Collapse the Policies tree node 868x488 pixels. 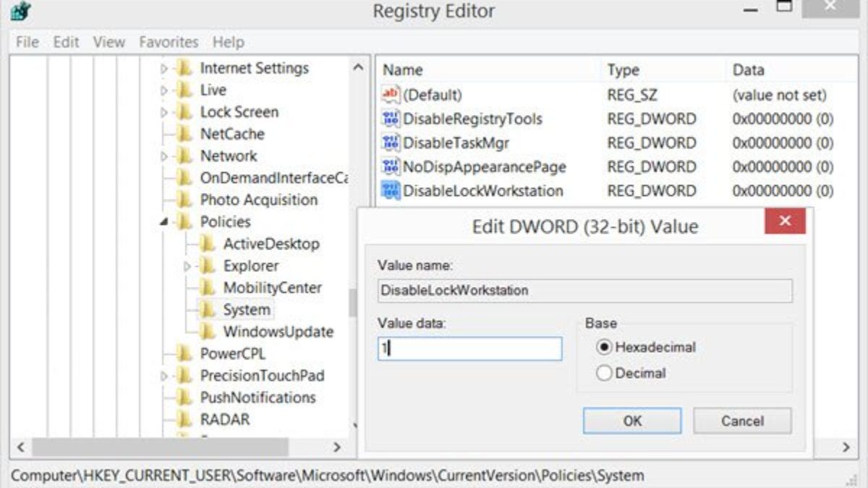tap(163, 222)
